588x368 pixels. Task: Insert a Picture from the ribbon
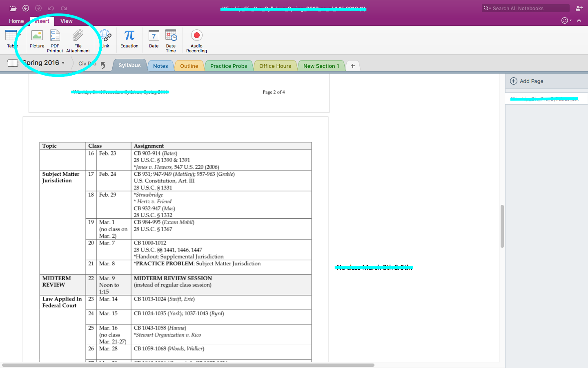coord(37,39)
